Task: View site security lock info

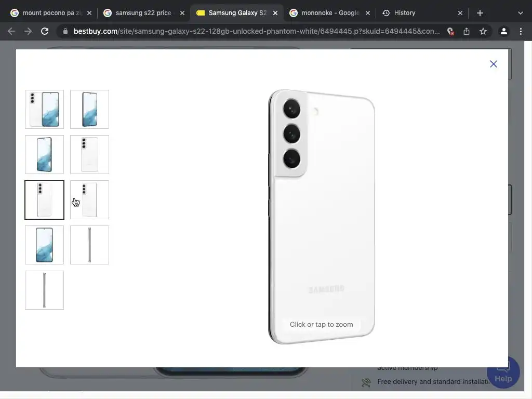Action: 65,31
